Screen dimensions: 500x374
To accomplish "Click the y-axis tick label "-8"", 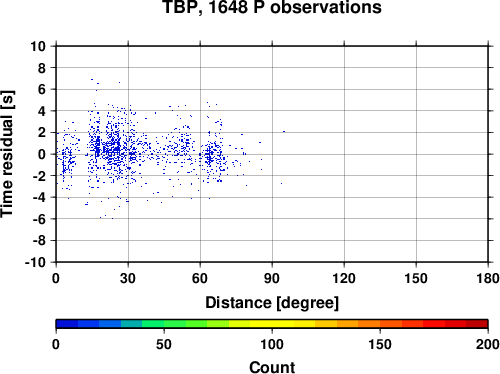I will click(x=39, y=241).
